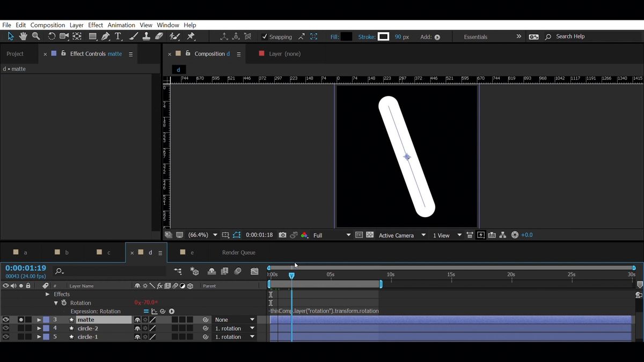Expand the Effects property group

[x=47, y=294]
